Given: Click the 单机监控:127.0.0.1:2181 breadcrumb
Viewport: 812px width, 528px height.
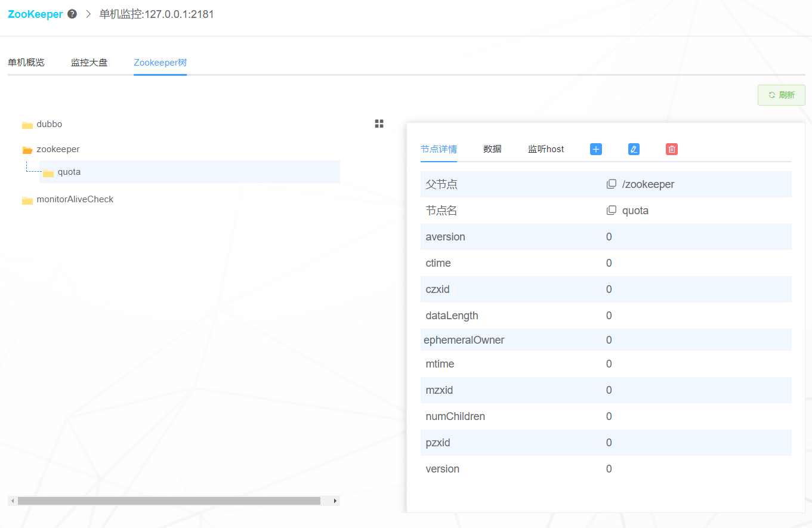Looking at the screenshot, I should pos(157,14).
